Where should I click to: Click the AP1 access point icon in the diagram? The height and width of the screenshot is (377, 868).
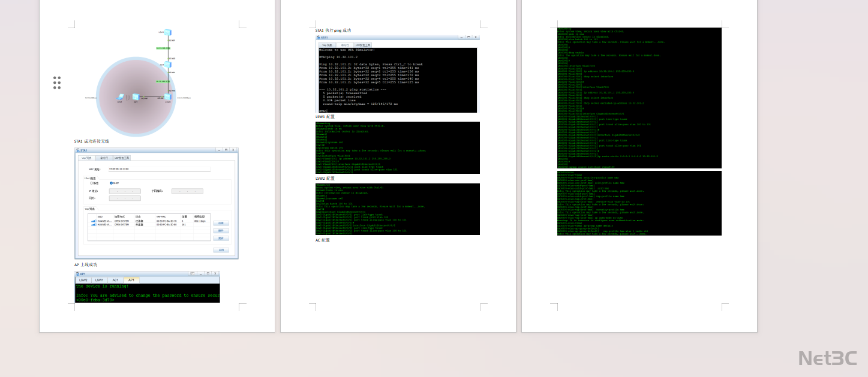pyautogui.click(x=136, y=96)
